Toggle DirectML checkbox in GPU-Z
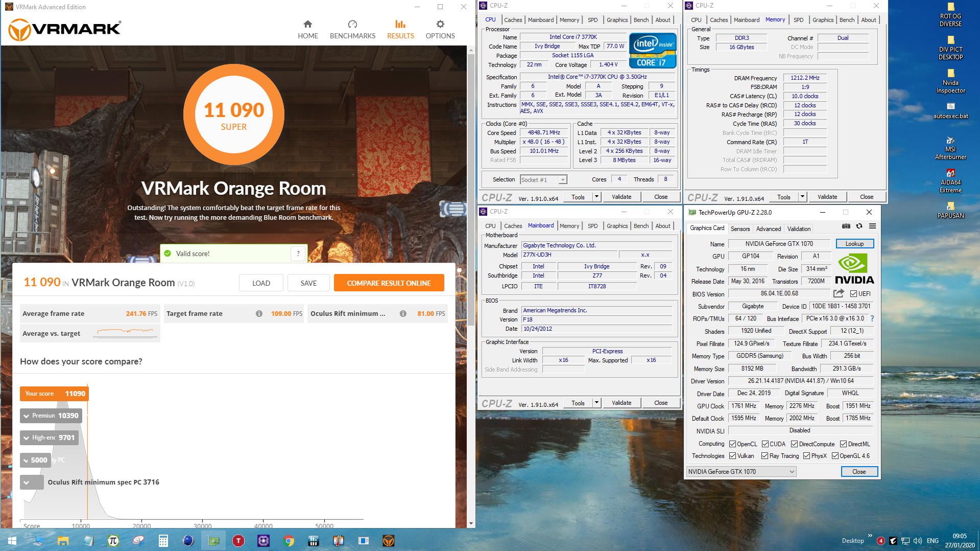980x551 pixels. (844, 444)
